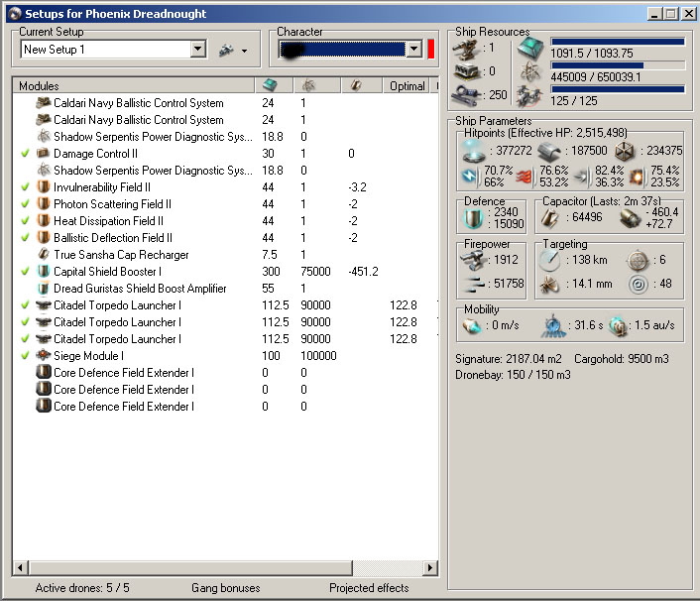Minimize the Setups for Phoenix Dreadnought window

point(654,14)
